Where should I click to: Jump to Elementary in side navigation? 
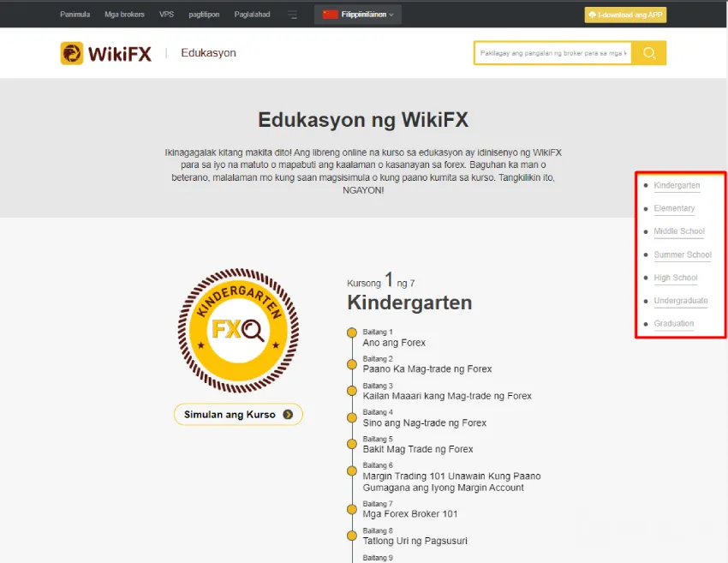pyautogui.click(x=674, y=208)
